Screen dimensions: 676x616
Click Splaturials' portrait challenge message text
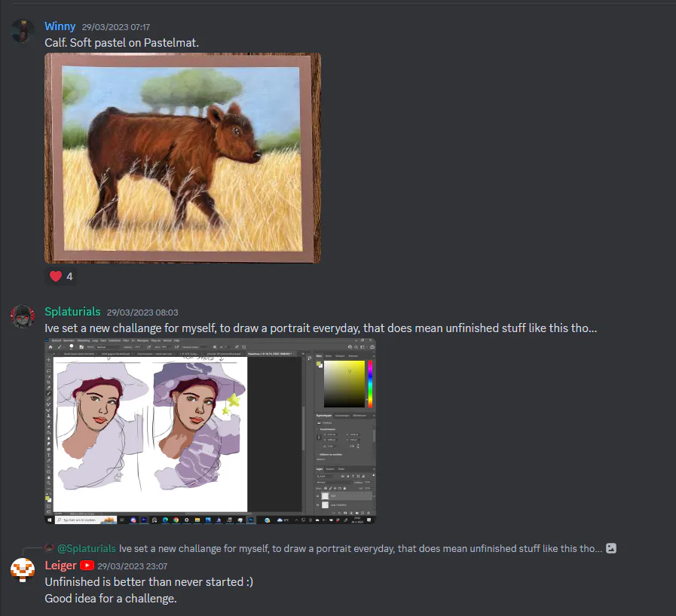(321, 328)
